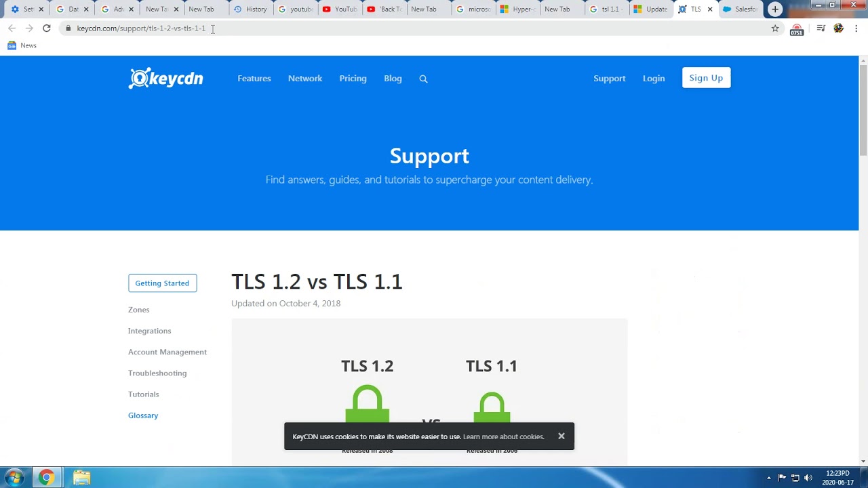Click the network tray icon
This screenshot has height=488, width=868.
795,477
